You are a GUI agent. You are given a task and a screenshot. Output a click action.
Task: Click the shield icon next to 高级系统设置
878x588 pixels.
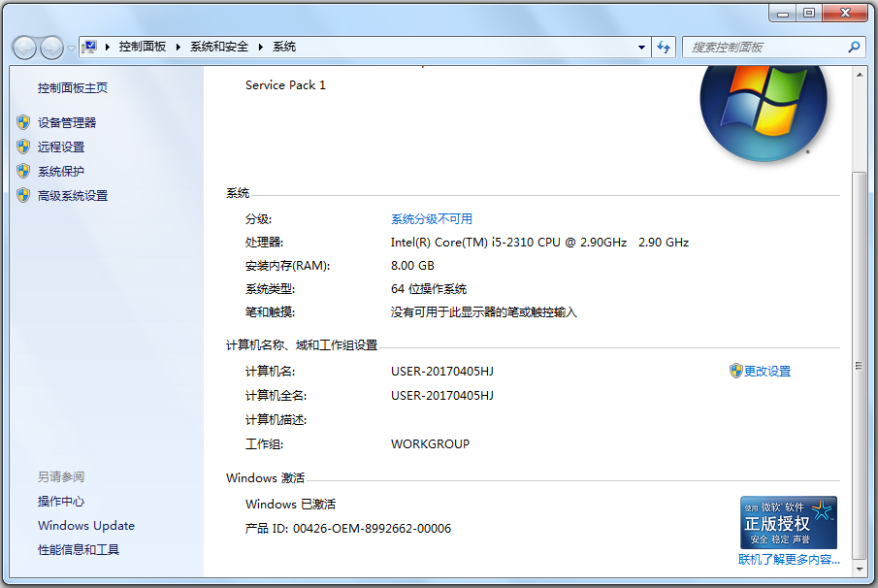click(23, 195)
